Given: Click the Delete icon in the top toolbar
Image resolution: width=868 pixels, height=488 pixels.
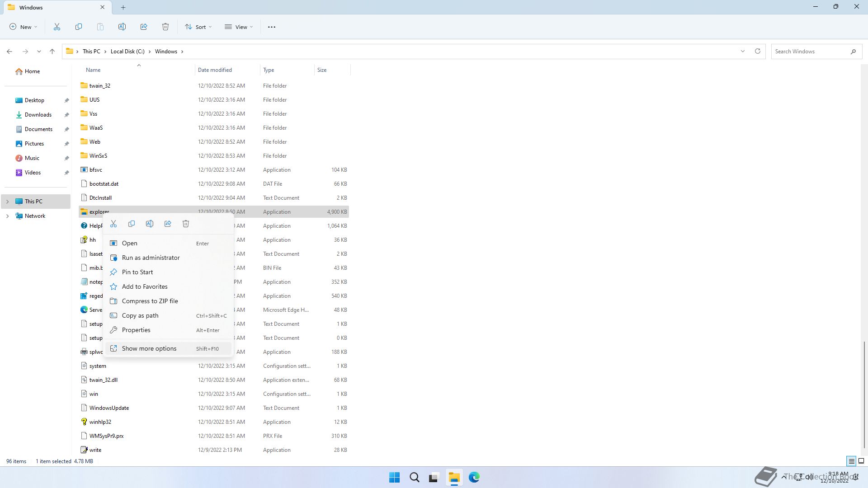Looking at the screenshot, I should (x=165, y=27).
